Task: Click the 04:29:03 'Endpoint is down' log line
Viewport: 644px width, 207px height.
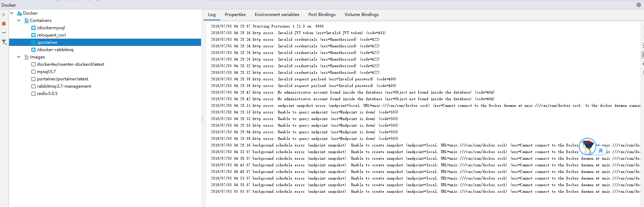Action: (305, 125)
